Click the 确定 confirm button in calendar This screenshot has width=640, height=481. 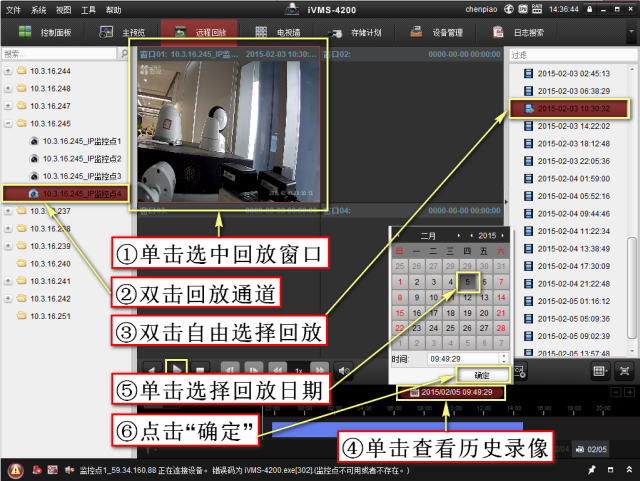click(482, 374)
